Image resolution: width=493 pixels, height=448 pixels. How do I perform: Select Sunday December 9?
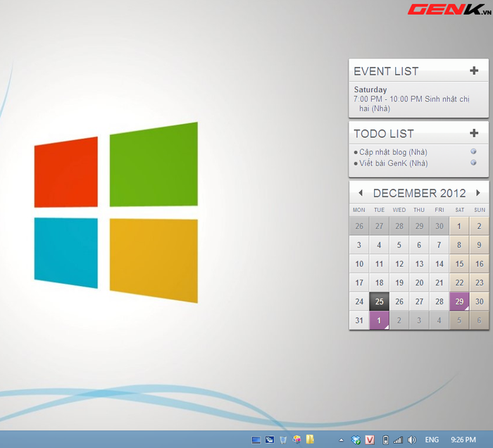[479, 245]
